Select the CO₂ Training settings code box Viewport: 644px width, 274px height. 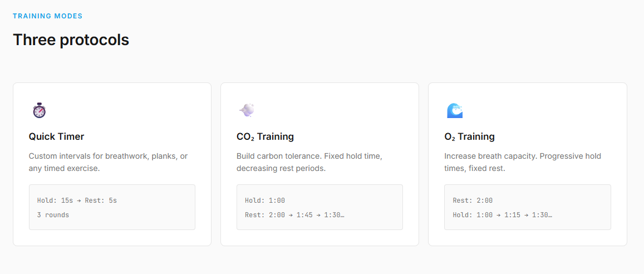click(319, 207)
